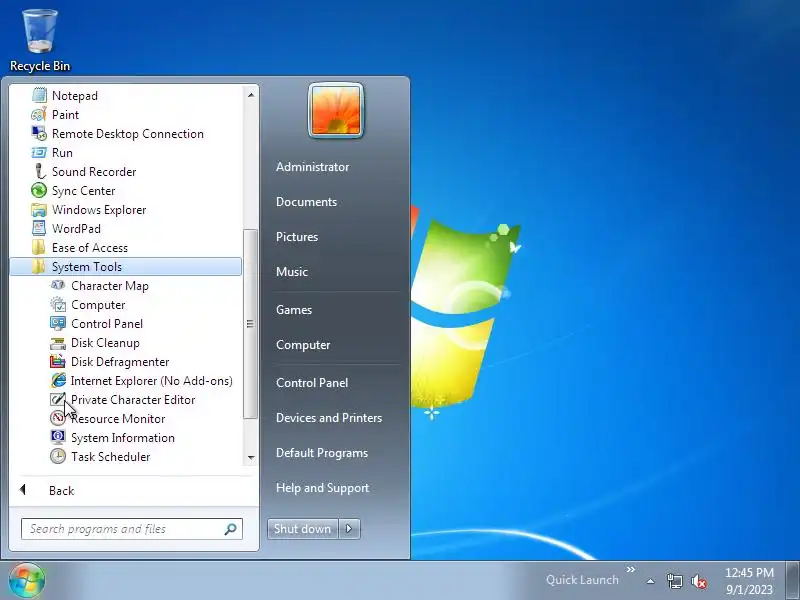Click the user account picture

[336, 110]
